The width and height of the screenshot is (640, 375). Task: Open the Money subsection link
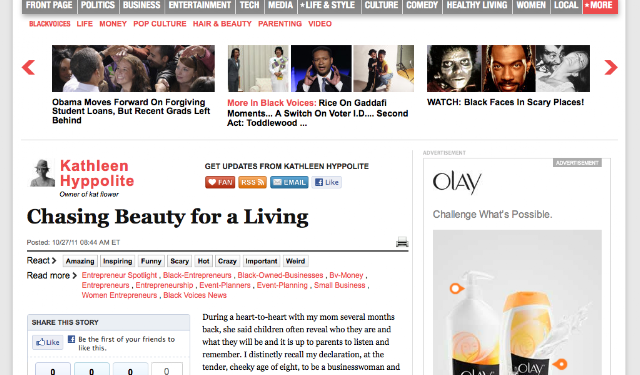point(113,24)
